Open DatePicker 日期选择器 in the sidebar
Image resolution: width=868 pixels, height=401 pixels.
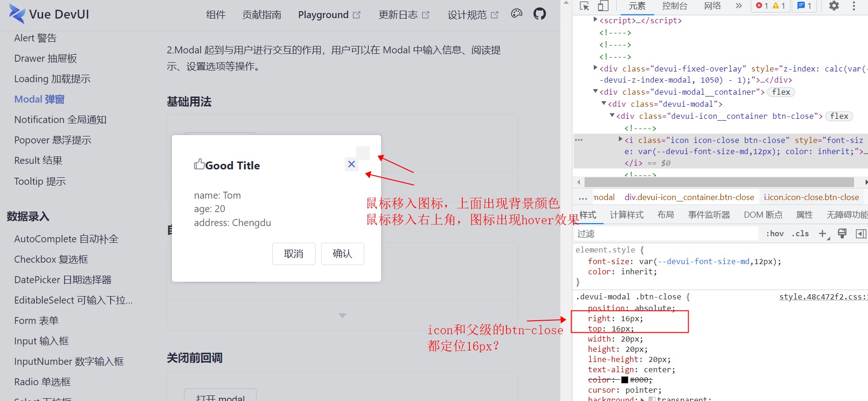(x=63, y=280)
